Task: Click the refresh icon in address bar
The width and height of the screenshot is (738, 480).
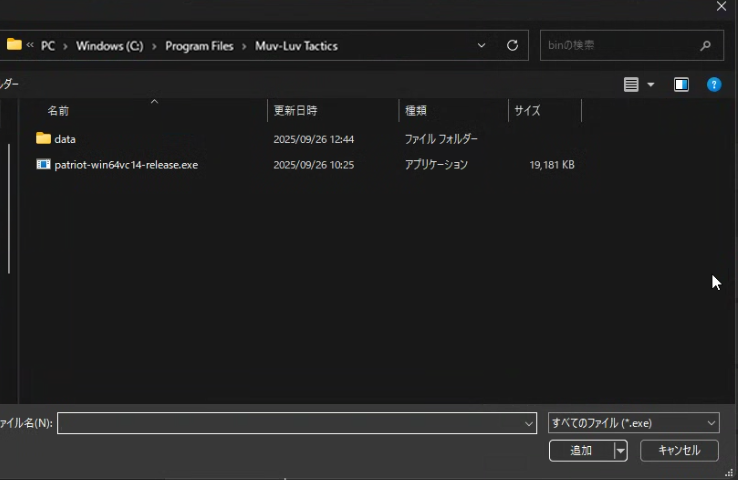Action: 513,46
